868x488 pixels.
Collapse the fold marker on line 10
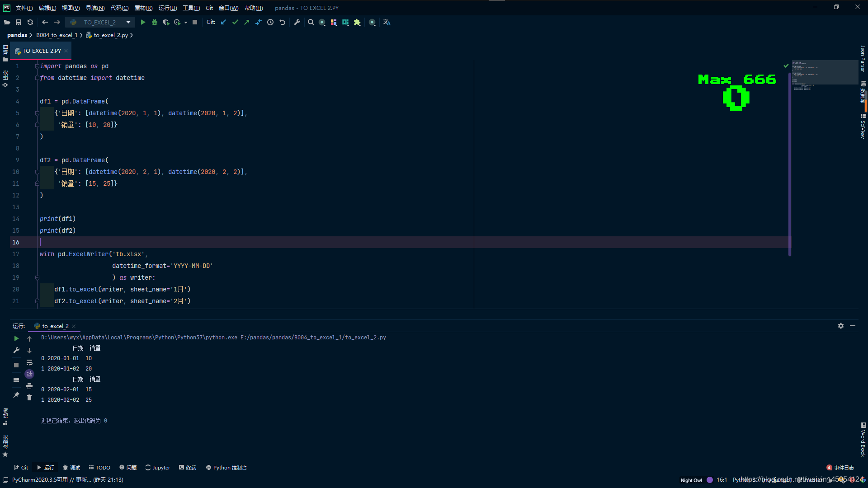click(x=37, y=172)
